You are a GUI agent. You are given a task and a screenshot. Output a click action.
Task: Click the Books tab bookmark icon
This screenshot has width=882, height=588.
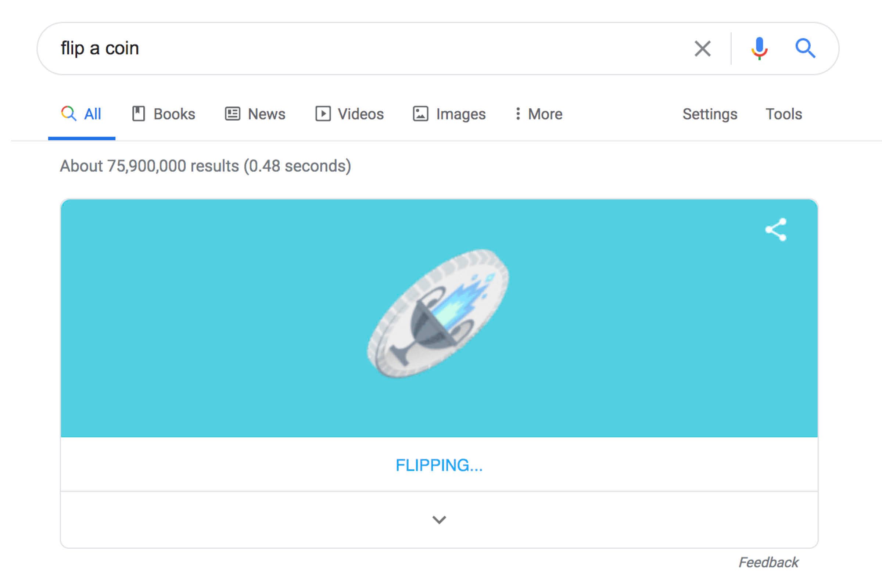139,114
